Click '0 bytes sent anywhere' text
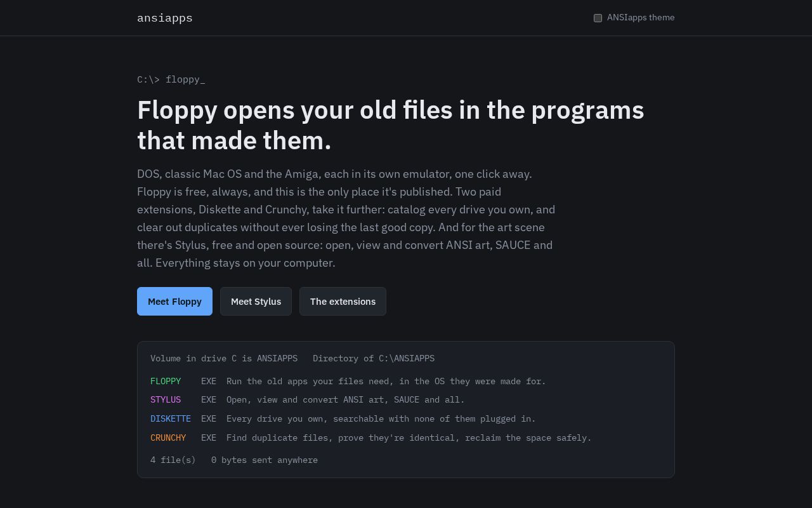 [x=265, y=460]
